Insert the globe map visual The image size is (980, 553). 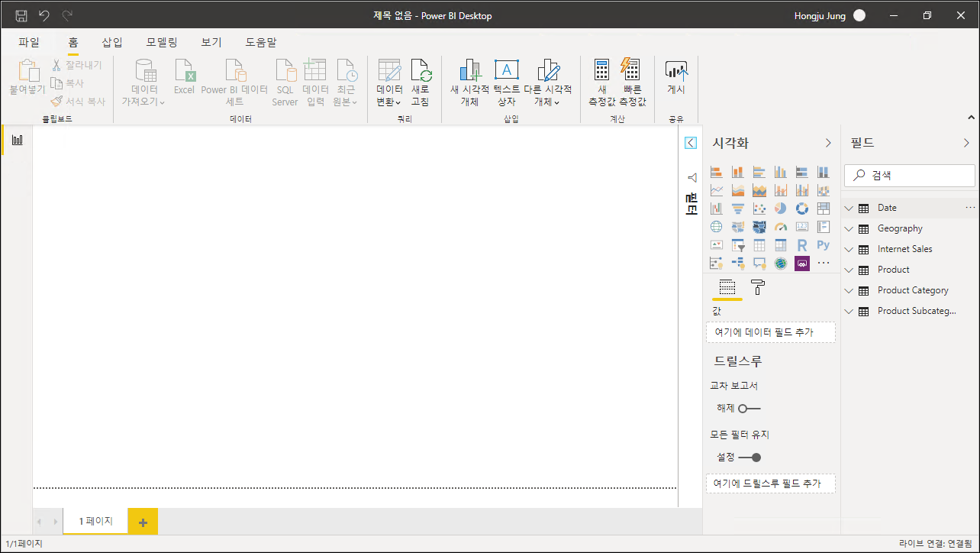(716, 227)
